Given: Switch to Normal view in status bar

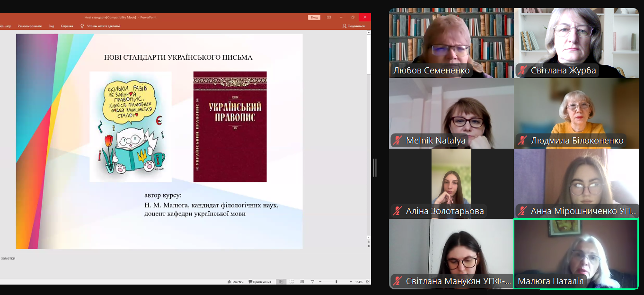Looking at the screenshot, I should [281, 282].
